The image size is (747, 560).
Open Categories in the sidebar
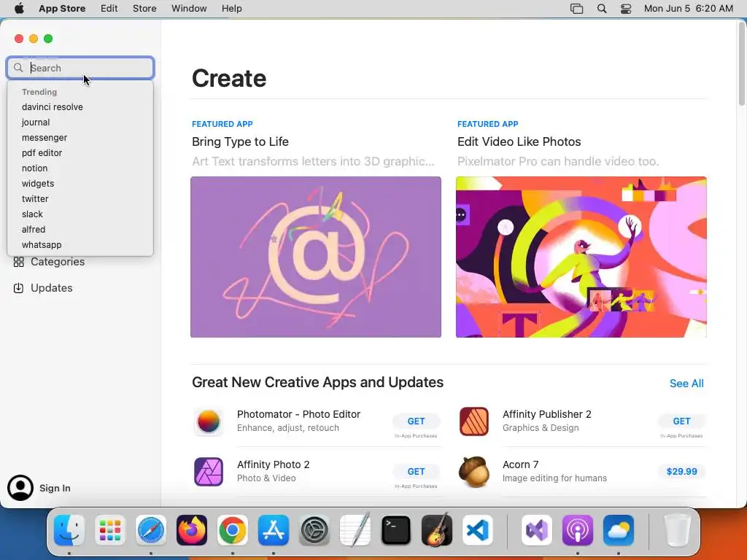pyautogui.click(x=58, y=262)
